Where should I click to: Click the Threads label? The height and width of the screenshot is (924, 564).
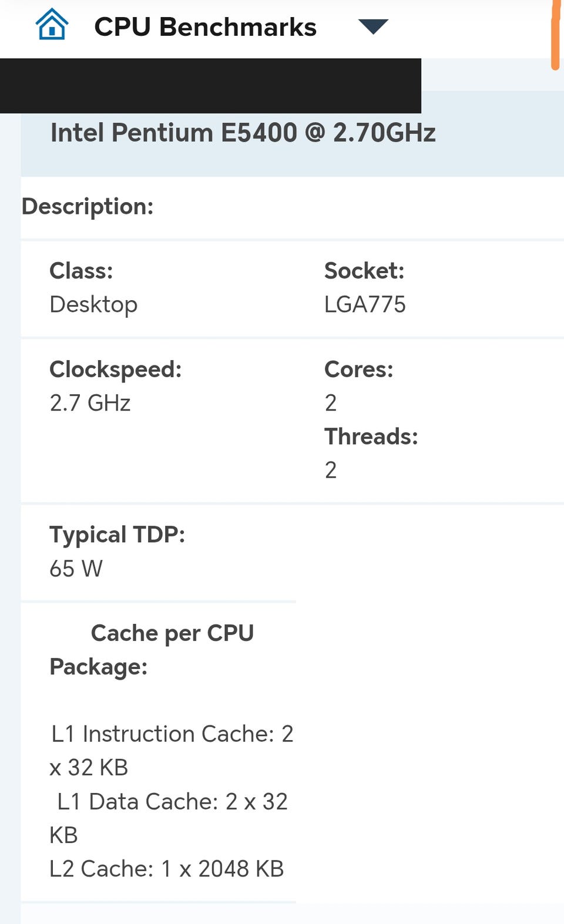click(x=371, y=436)
